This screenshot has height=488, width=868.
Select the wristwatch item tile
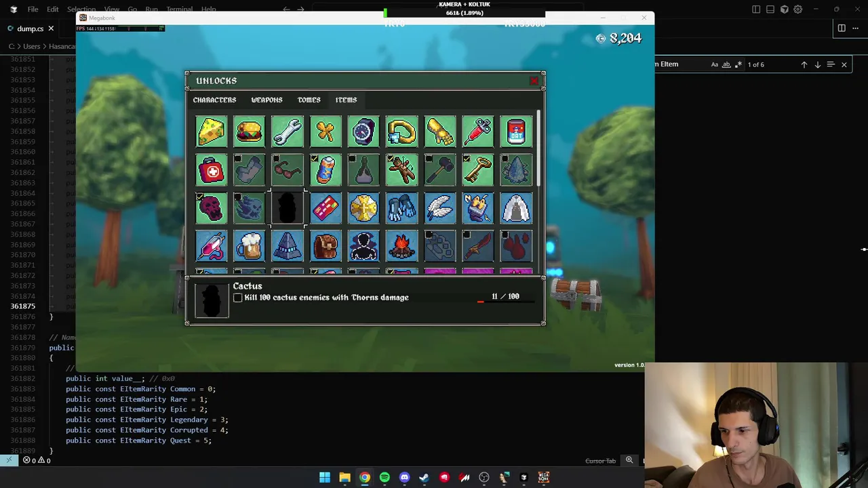click(x=363, y=131)
